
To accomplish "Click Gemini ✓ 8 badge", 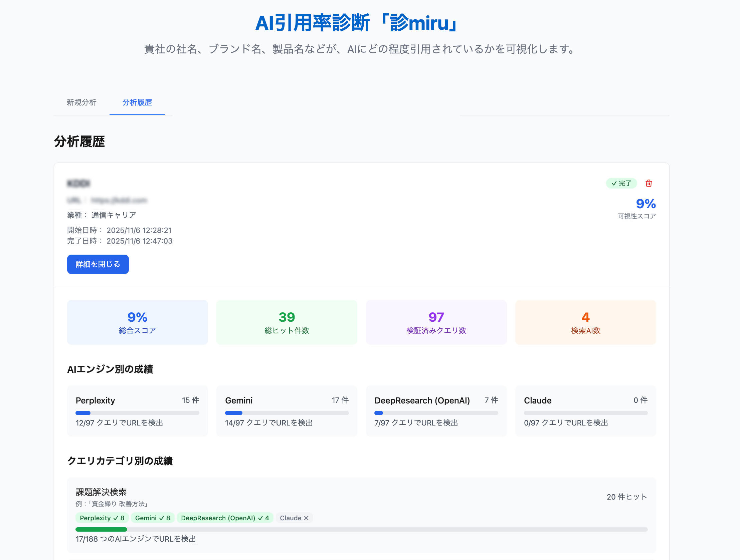I will tap(152, 518).
